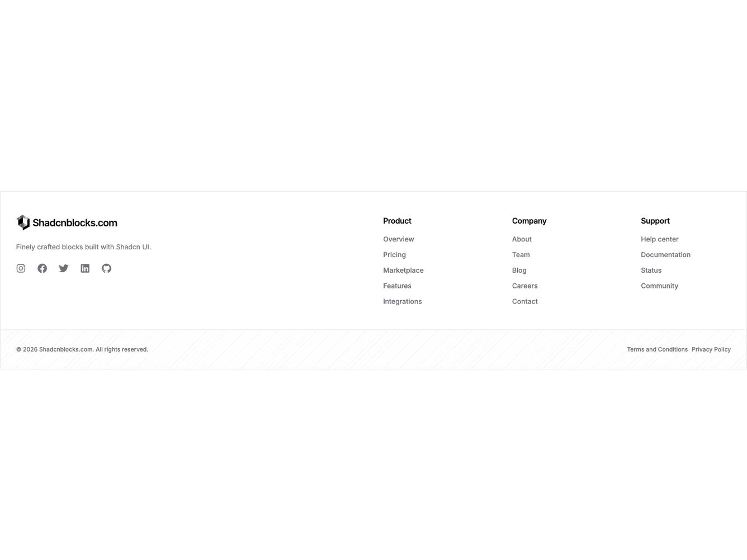Open Terms and Conditions link
Screen dimensions: 747x560
click(x=658, y=350)
